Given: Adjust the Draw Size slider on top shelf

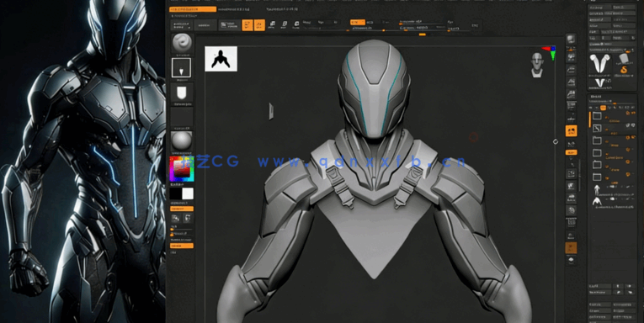Looking at the screenshot, I should click(x=423, y=29).
